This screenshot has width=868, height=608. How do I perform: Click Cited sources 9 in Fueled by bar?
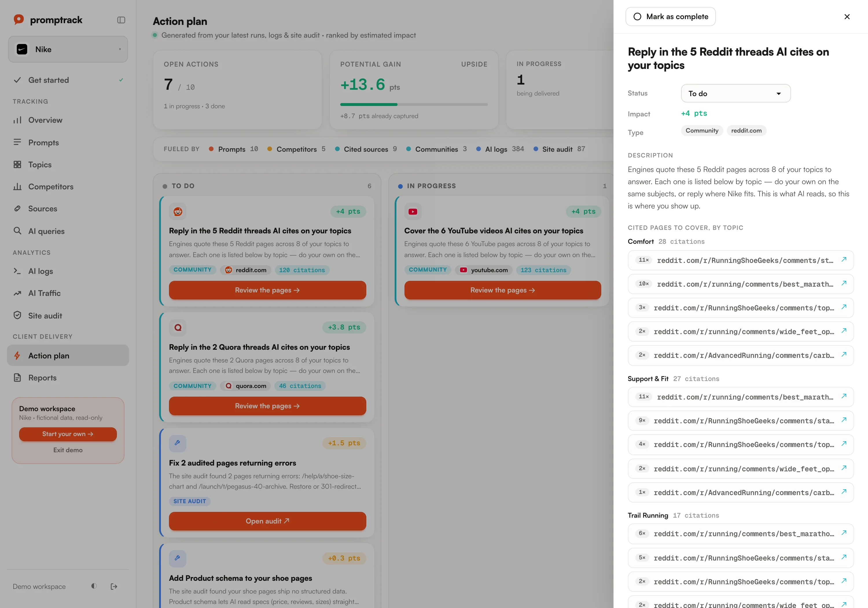(x=366, y=149)
